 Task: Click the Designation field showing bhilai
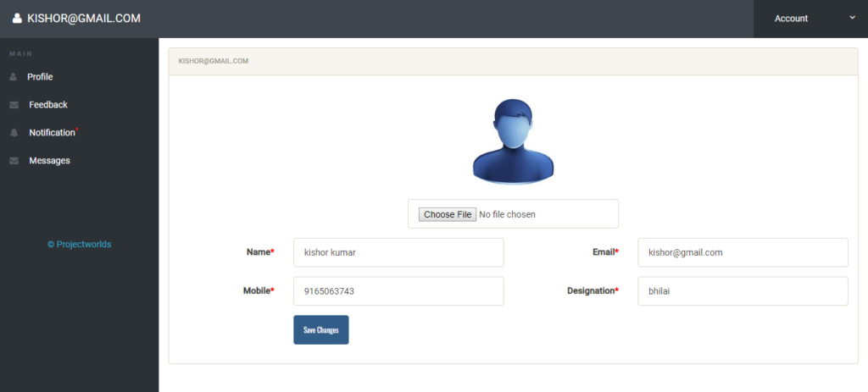click(743, 291)
